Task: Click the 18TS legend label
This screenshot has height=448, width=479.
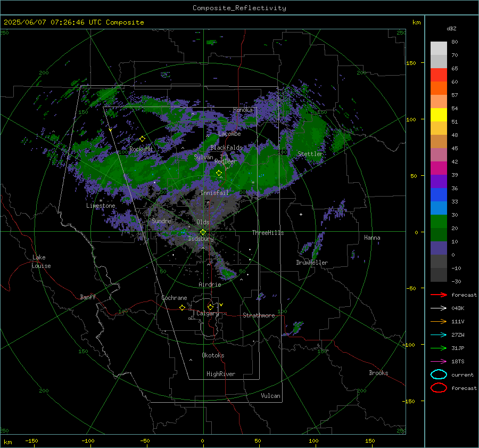Action: [458, 362]
